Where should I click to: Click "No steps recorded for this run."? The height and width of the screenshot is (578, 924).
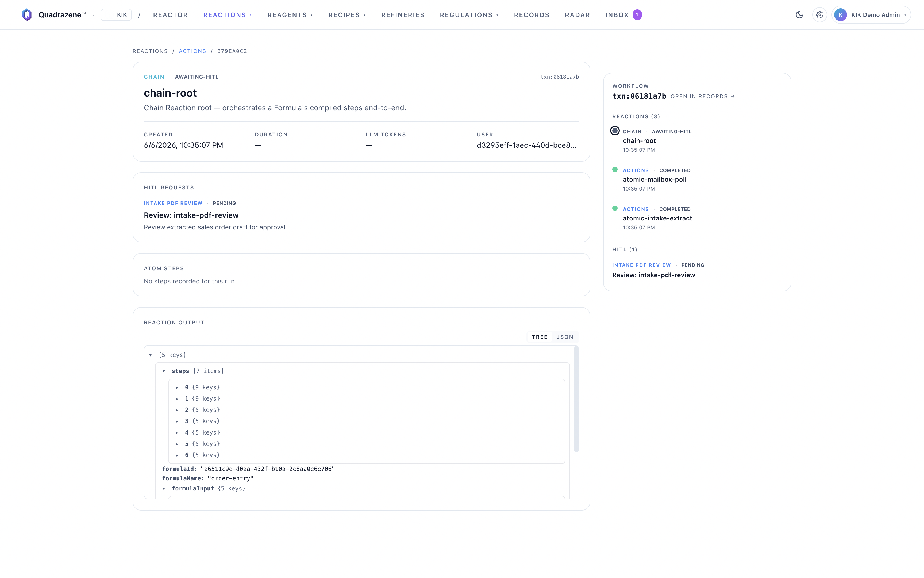tap(190, 281)
